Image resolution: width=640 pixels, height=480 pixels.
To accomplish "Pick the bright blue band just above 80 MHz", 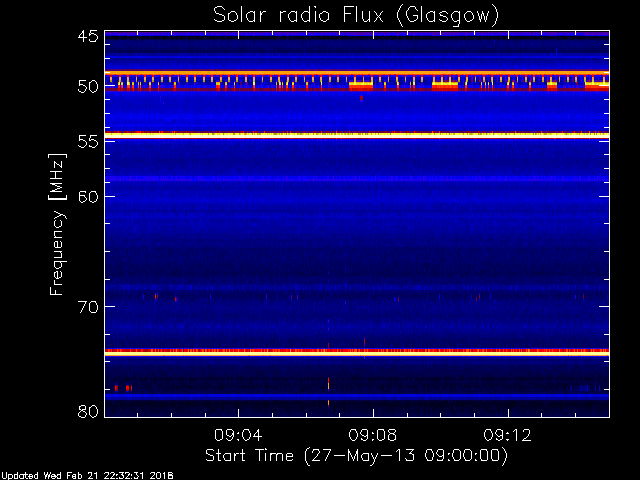I will click(x=356, y=397).
